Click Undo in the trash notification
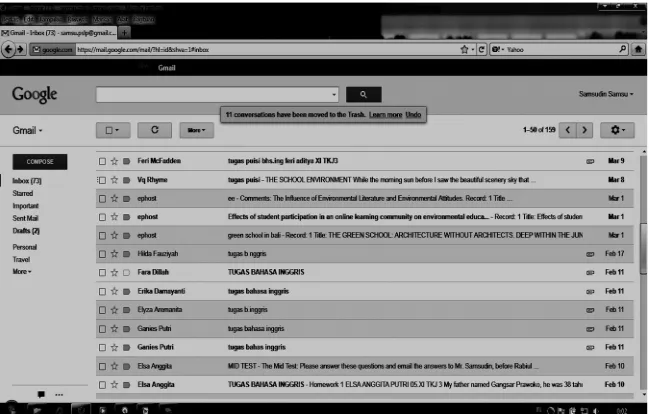The image size is (650, 414). click(413, 114)
